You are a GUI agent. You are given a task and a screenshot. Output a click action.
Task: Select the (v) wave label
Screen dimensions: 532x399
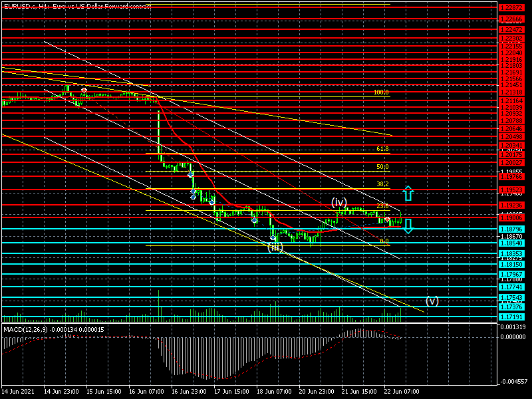(x=432, y=301)
